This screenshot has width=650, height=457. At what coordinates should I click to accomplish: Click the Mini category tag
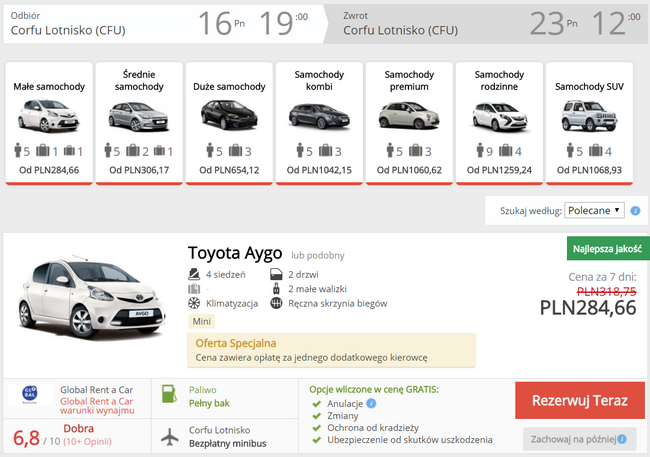pos(201,321)
